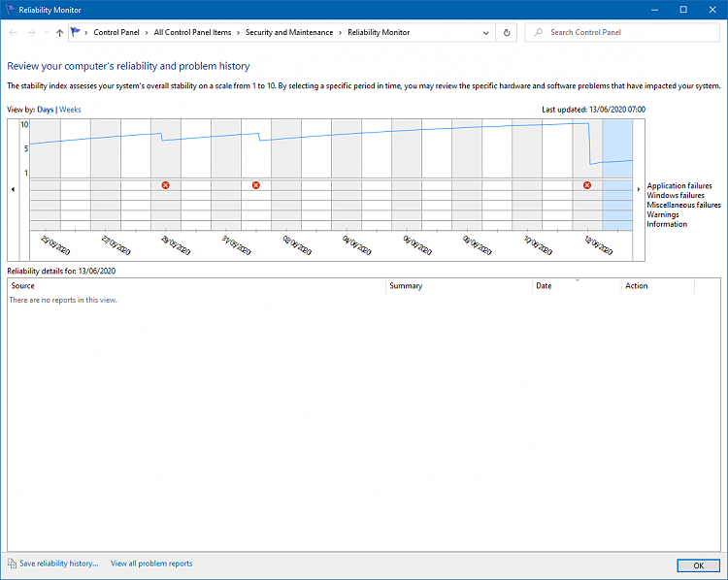
Task: Select the application failure near 31/05/2020
Action: coord(256,185)
